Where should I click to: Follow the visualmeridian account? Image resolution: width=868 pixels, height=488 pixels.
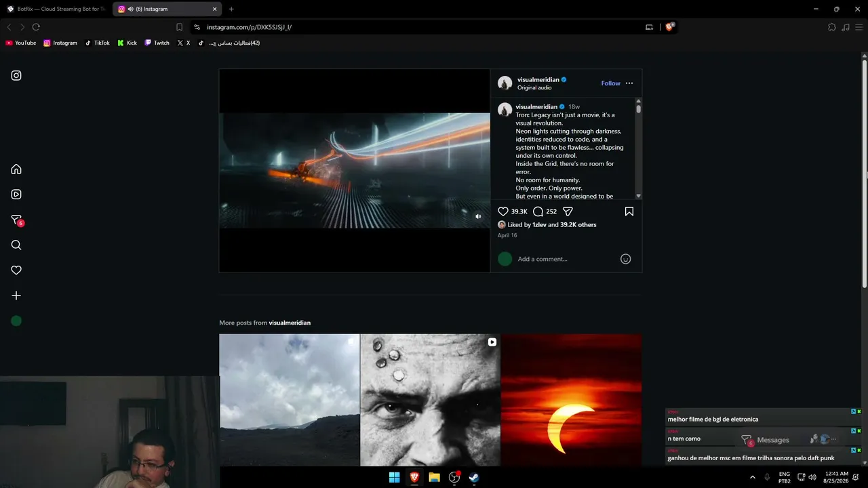click(x=610, y=83)
